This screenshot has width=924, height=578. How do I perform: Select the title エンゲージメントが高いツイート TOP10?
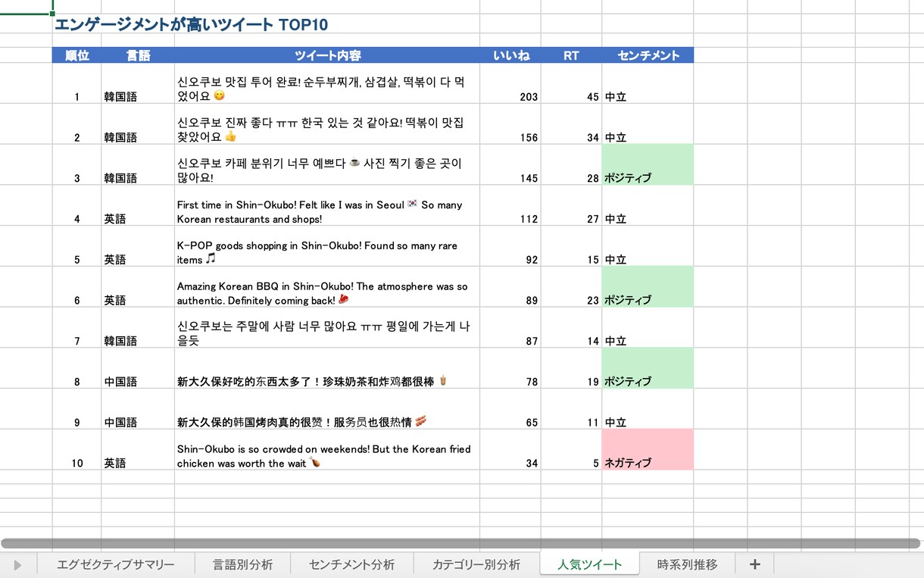(x=191, y=25)
